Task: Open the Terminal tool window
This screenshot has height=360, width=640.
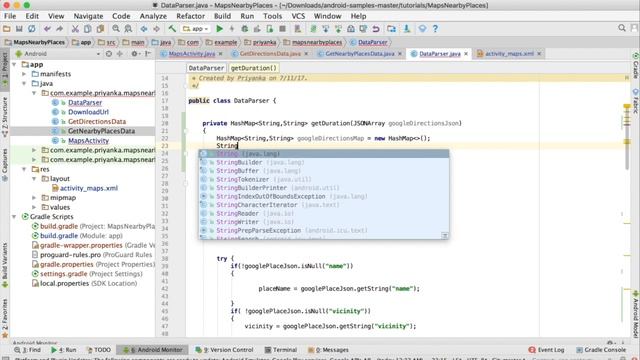Action: 280,350
